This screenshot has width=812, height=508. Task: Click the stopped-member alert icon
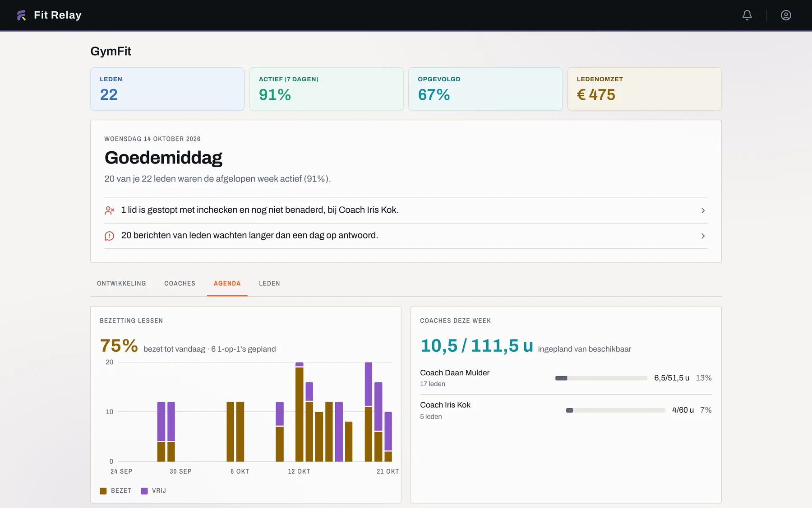pos(110,210)
